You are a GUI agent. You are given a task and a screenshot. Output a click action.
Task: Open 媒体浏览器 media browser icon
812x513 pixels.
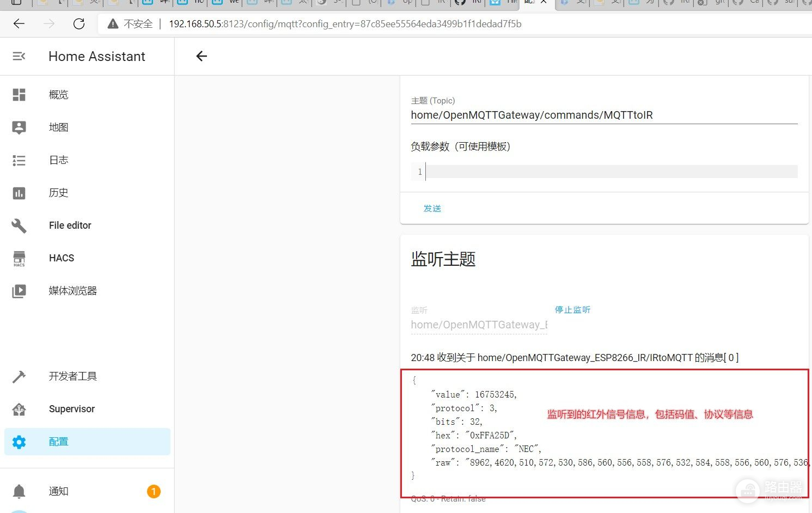19,291
